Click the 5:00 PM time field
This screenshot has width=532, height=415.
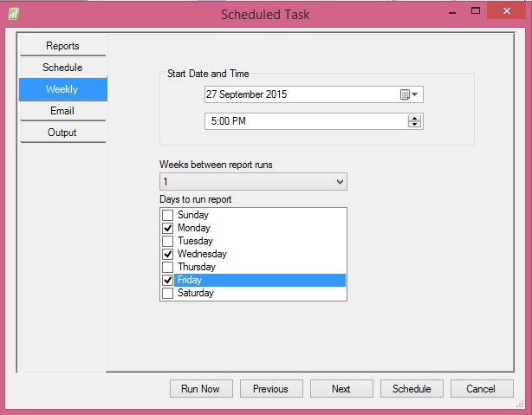pos(303,121)
